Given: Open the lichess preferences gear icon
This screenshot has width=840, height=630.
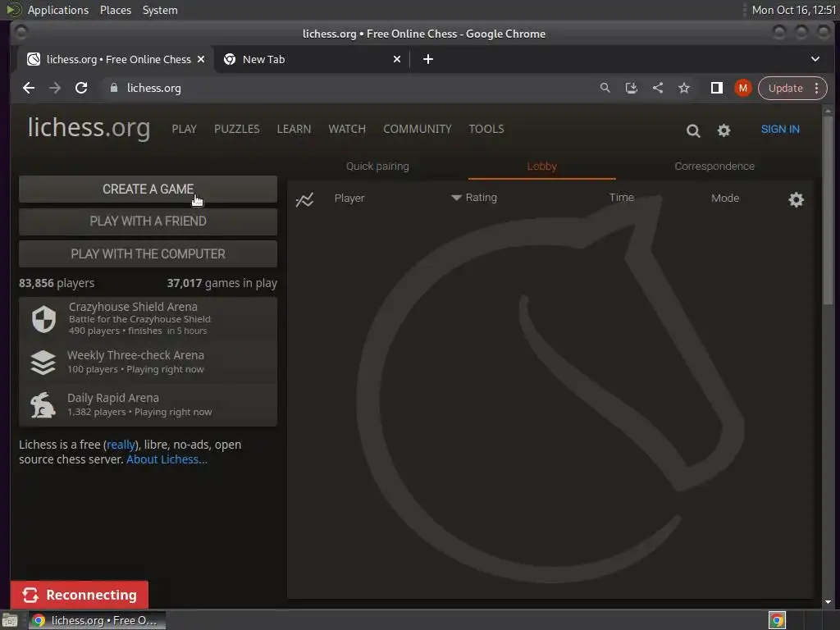Looking at the screenshot, I should tap(724, 130).
